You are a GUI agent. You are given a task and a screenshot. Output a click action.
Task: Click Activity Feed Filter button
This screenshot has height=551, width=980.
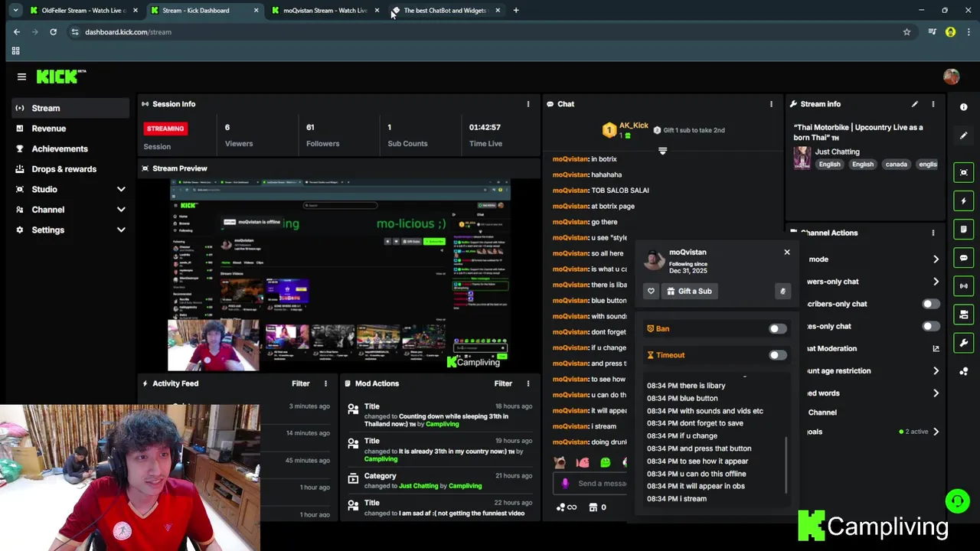(300, 383)
